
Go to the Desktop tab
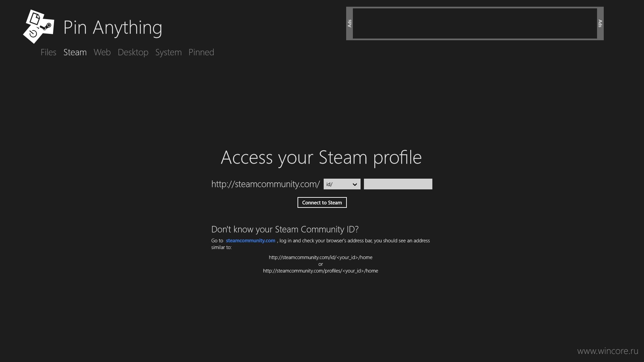coord(133,53)
